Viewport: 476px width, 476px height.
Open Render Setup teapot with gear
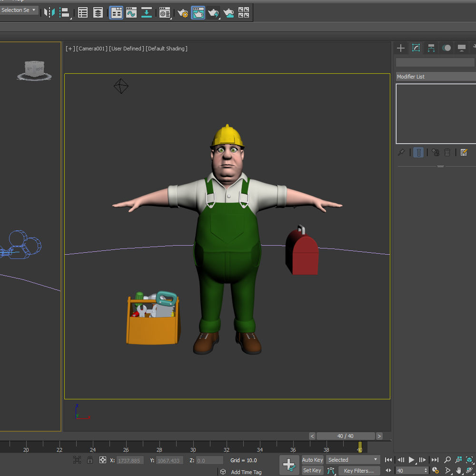coord(183,13)
